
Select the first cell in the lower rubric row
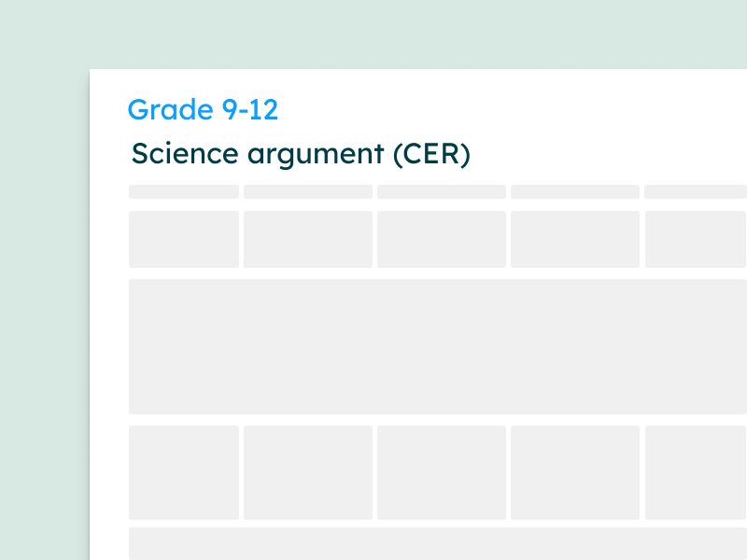184,472
